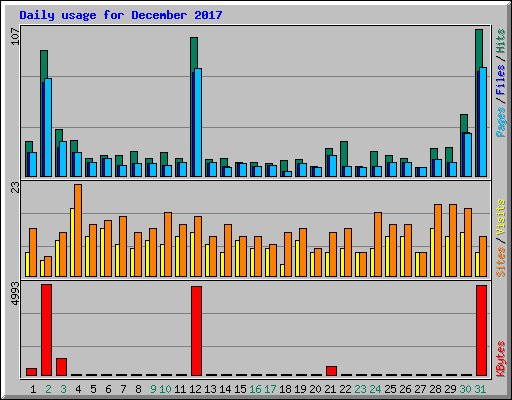Click the 'Daily usage for December 2017' title
This screenshot has width=512, height=400.
click(x=121, y=15)
